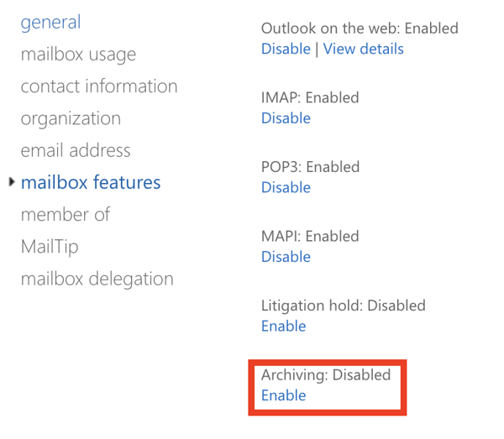Click the arrow marker beside mailbox features
This screenshot has width=504, height=439.
[x=12, y=182]
